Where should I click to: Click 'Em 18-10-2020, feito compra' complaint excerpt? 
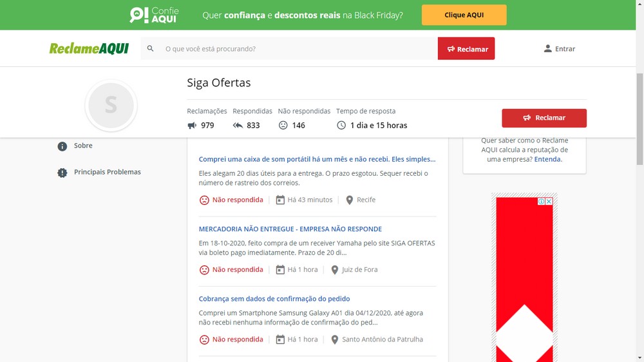click(317, 248)
